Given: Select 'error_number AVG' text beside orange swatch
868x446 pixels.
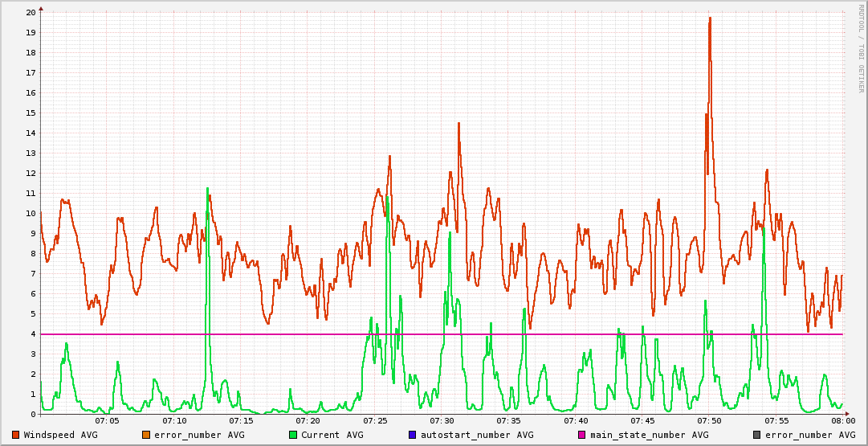Looking at the screenshot, I should click(199, 435).
